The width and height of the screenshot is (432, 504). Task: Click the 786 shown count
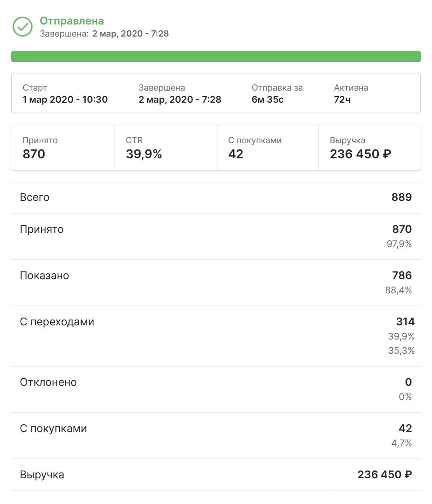pos(402,275)
